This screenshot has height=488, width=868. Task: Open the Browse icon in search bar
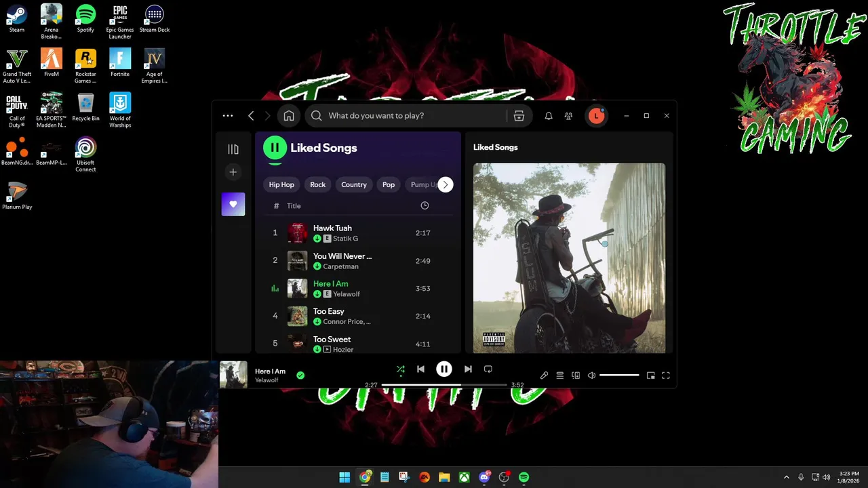click(519, 116)
